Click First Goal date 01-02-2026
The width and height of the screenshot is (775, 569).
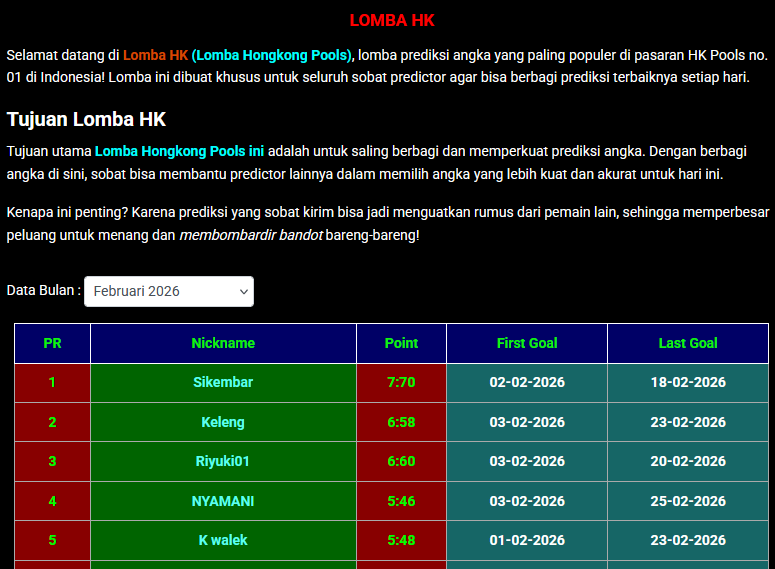527,540
